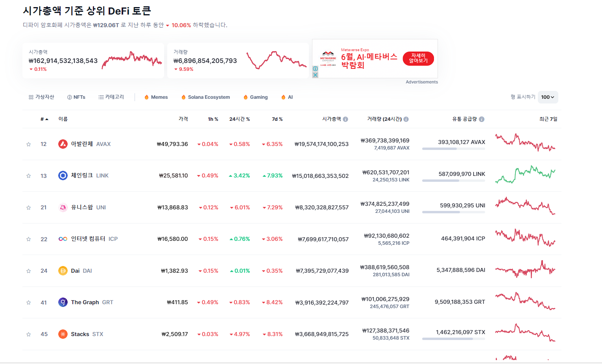The height and width of the screenshot is (364, 602).
Task: Sort table by 시가총액 column header
Action: 332,119
